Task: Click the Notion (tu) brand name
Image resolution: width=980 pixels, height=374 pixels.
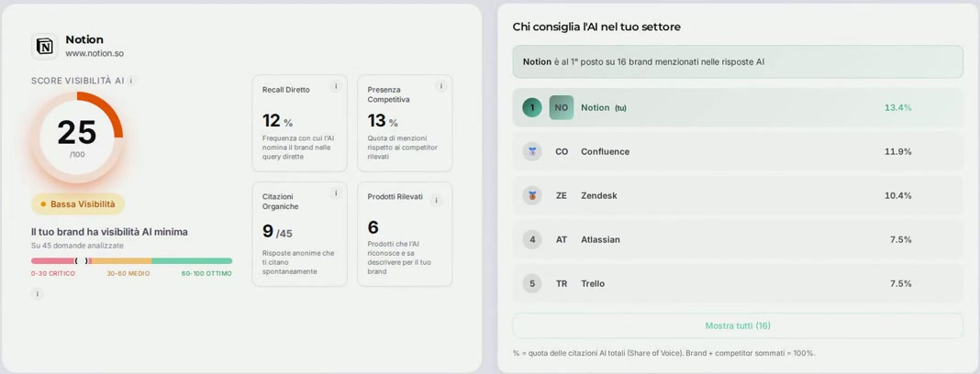Action: (x=604, y=107)
